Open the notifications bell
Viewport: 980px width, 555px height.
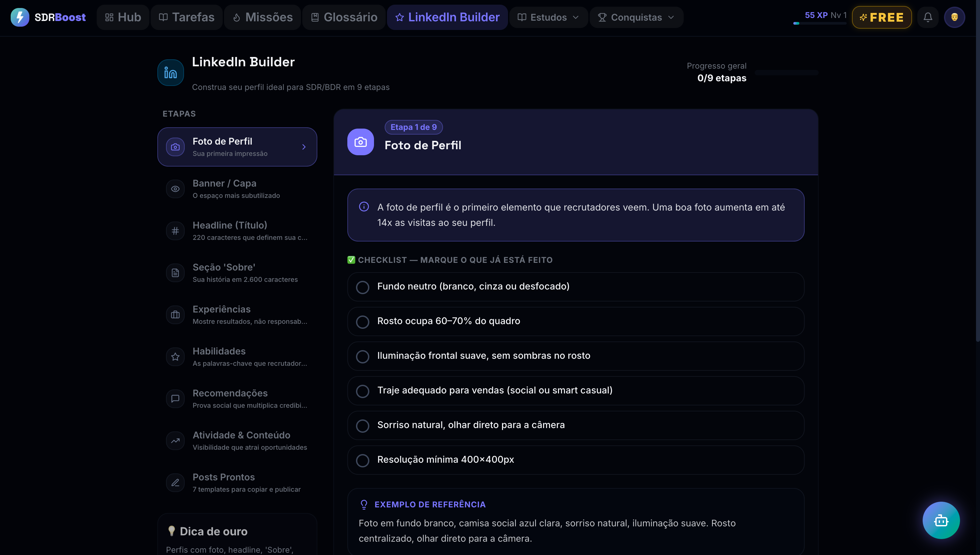[927, 17]
